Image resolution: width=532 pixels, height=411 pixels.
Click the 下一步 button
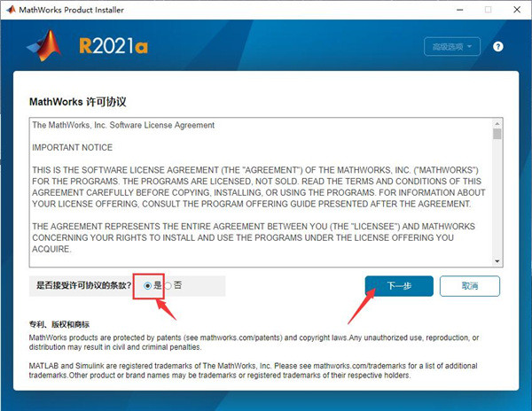[x=399, y=286]
